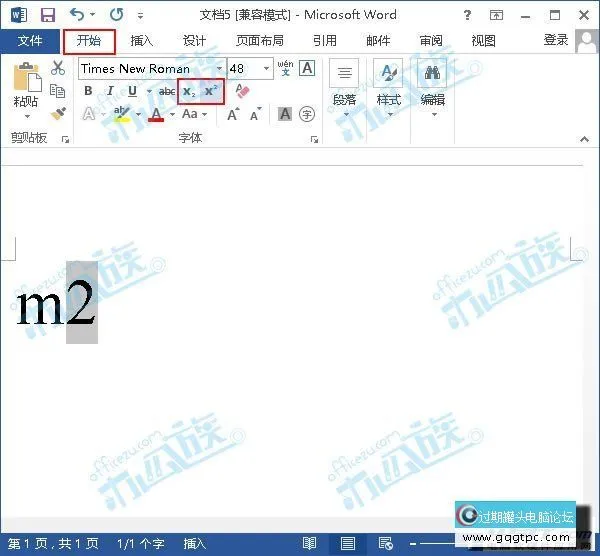The height and width of the screenshot is (556, 600).
Task: Switch to Print Layout view icon
Action: (347, 543)
